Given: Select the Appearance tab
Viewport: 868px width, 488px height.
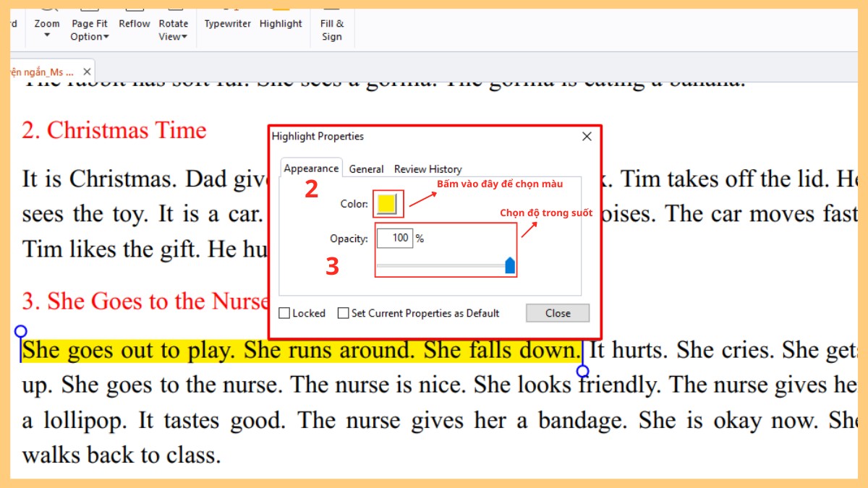Looking at the screenshot, I should (x=311, y=168).
